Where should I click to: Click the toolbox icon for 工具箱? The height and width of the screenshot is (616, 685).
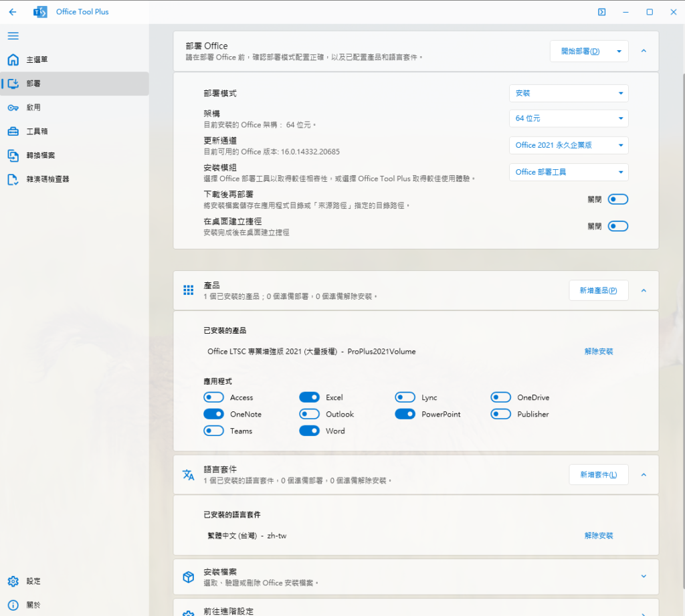click(13, 131)
